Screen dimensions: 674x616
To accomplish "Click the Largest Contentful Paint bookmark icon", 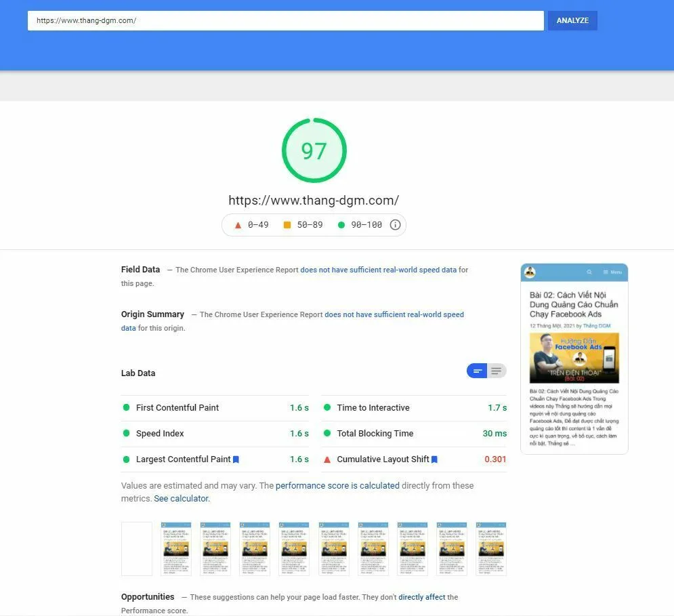I will click(x=236, y=459).
